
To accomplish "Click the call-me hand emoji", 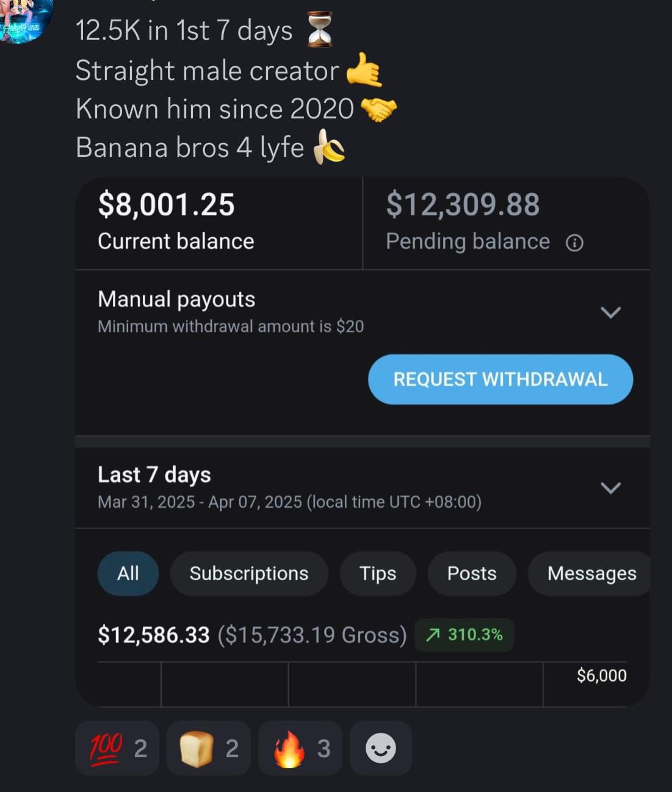I will pos(364,70).
